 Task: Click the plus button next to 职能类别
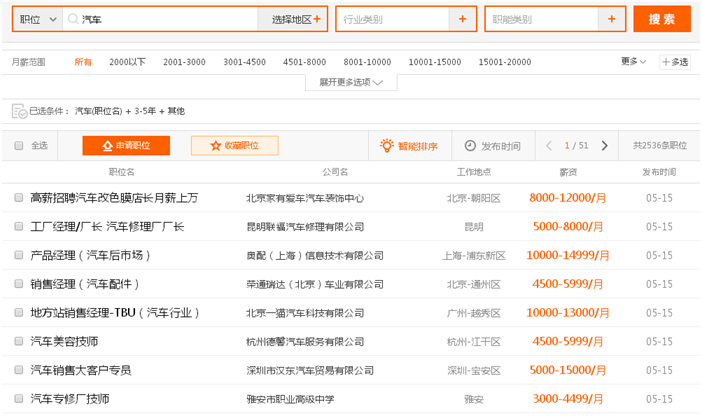[x=612, y=19]
